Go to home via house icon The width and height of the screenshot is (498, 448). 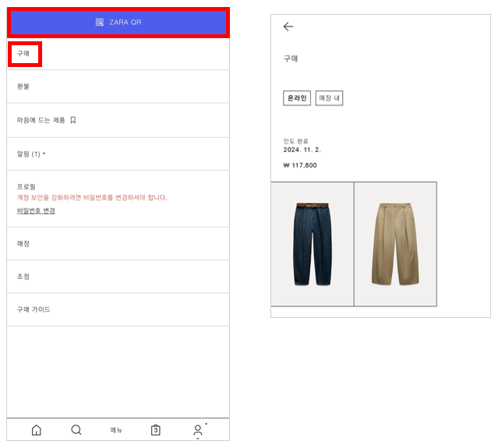coord(36,430)
